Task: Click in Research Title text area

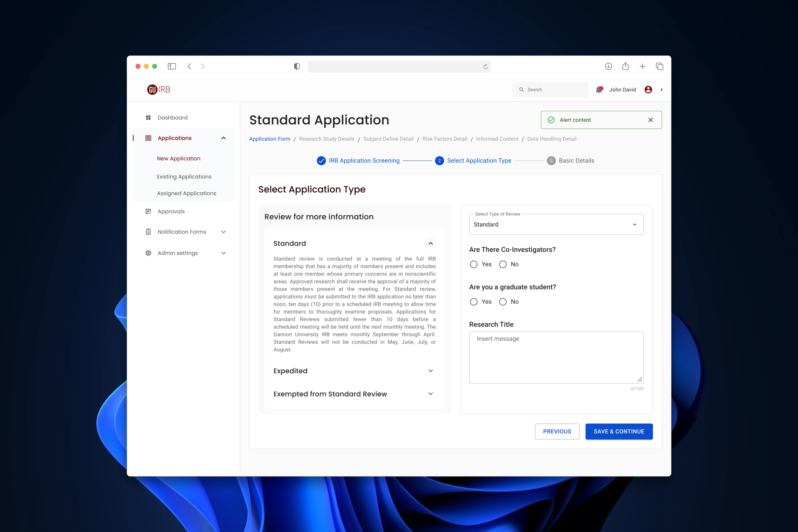Action: (x=556, y=357)
